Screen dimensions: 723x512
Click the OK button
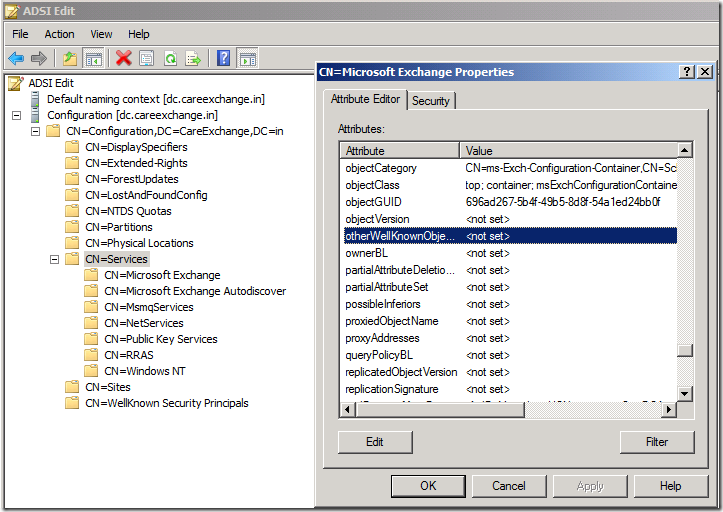coord(428,486)
